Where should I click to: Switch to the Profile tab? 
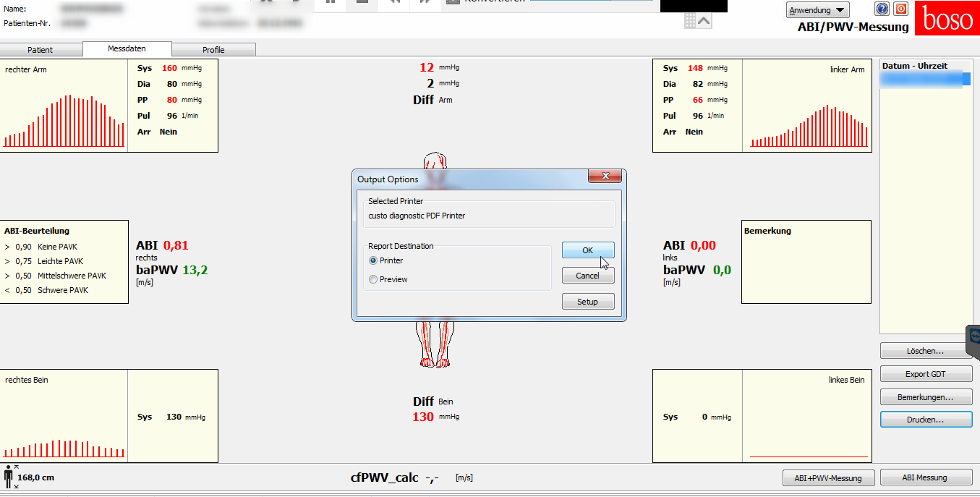tap(213, 50)
